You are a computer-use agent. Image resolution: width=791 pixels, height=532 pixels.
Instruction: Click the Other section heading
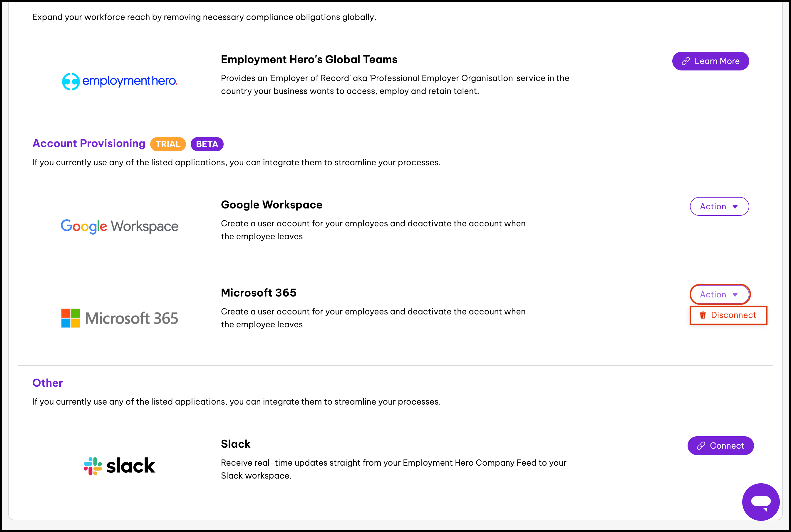tap(48, 383)
